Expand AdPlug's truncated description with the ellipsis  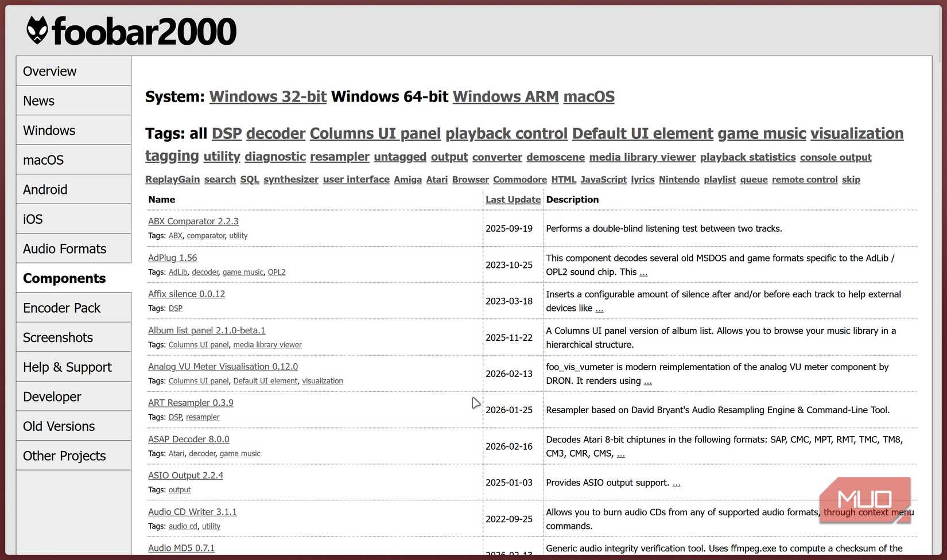643,272
